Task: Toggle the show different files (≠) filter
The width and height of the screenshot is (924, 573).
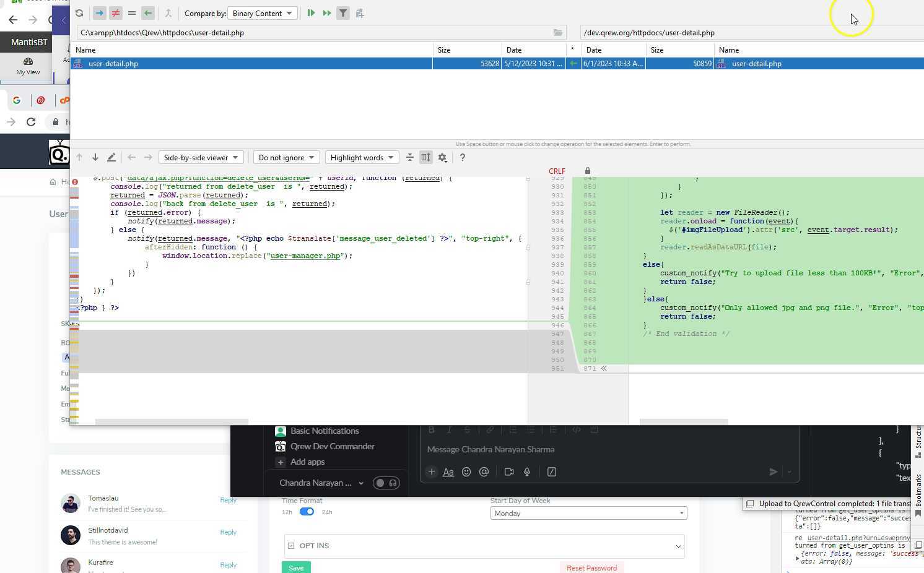Action: coord(116,13)
